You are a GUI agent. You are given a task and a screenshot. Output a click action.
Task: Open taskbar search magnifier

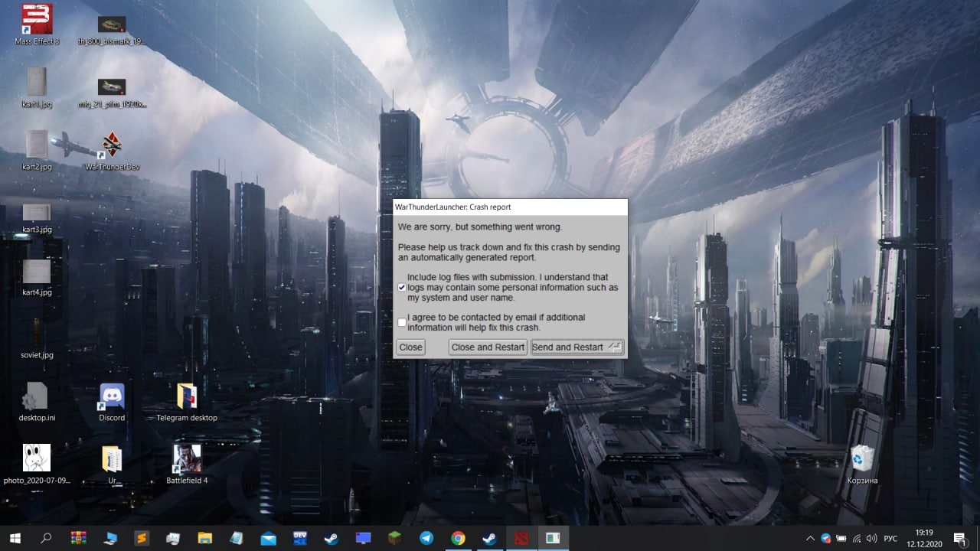46,538
